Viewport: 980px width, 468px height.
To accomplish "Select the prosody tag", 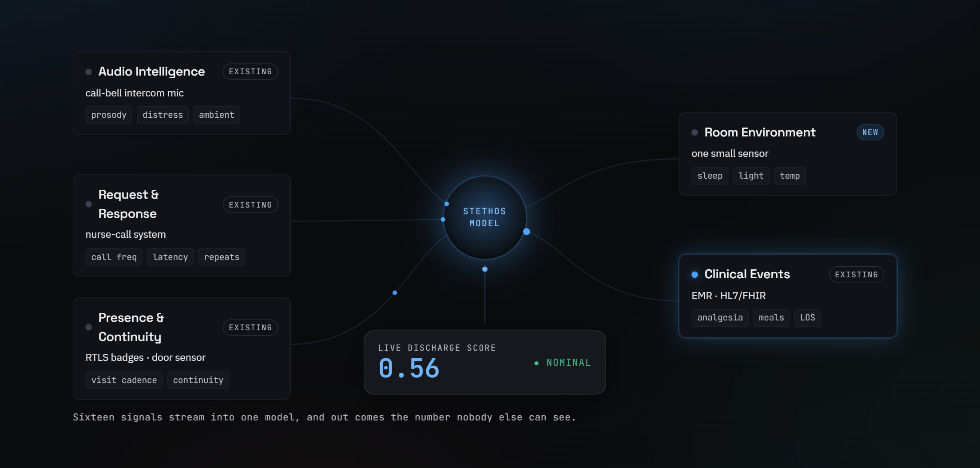I will (x=109, y=115).
